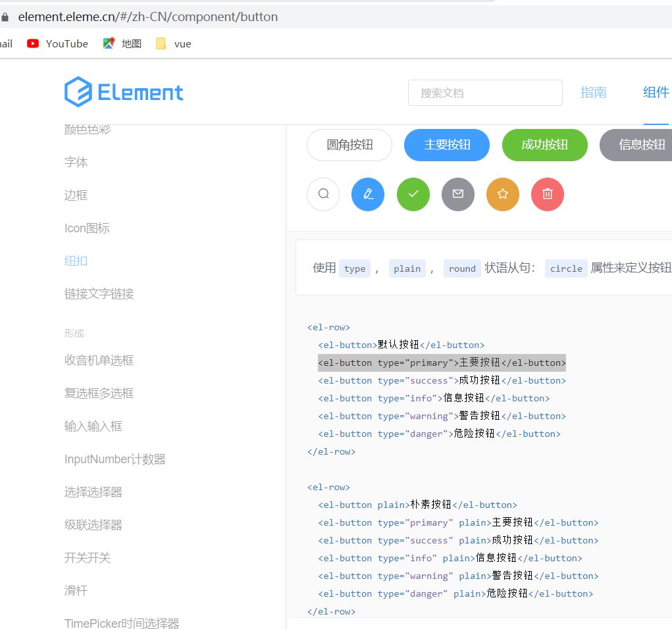672x629 pixels.
Task: Open 复选框多选框 in the sidebar
Action: (99, 393)
